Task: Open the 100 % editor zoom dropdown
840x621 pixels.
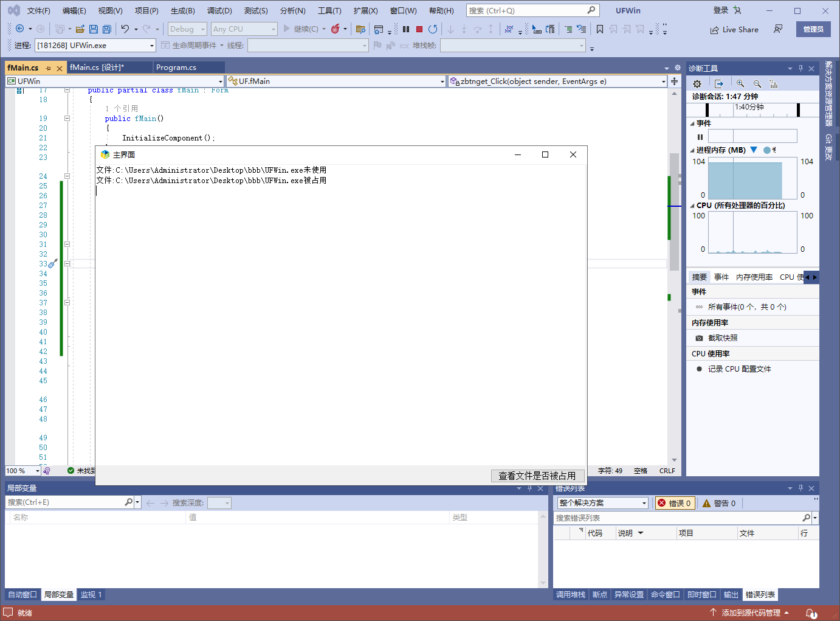Action: tap(37, 471)
